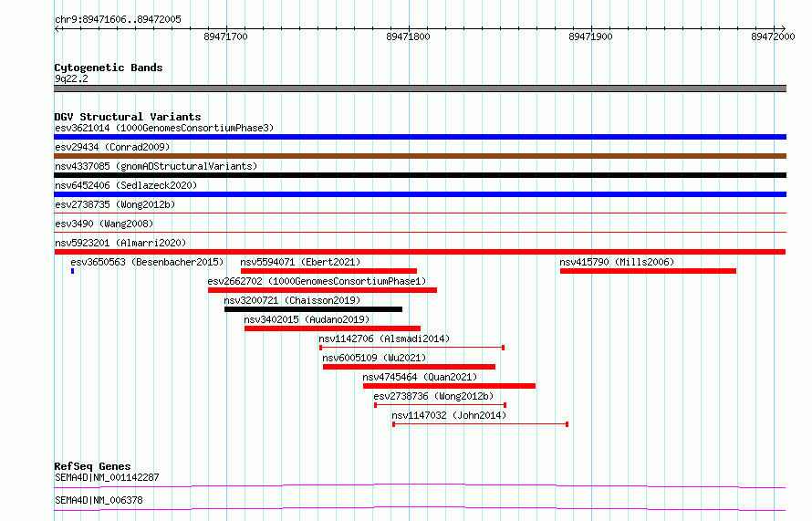Open the esv29434 (Conrad2009) label
This screenshot has width=812, height=521.
coord(112,147)
